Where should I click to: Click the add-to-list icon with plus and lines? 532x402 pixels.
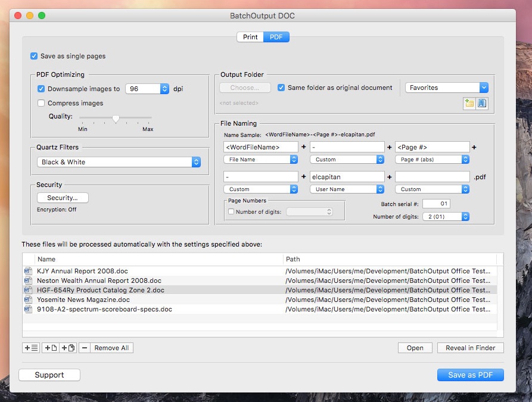[30, 348]
